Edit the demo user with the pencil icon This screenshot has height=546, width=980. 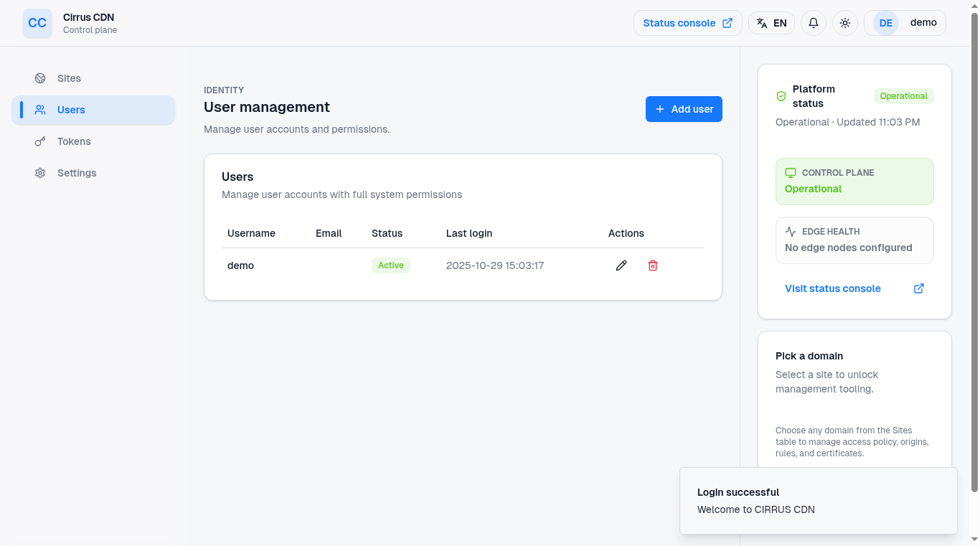pos(621,265)
